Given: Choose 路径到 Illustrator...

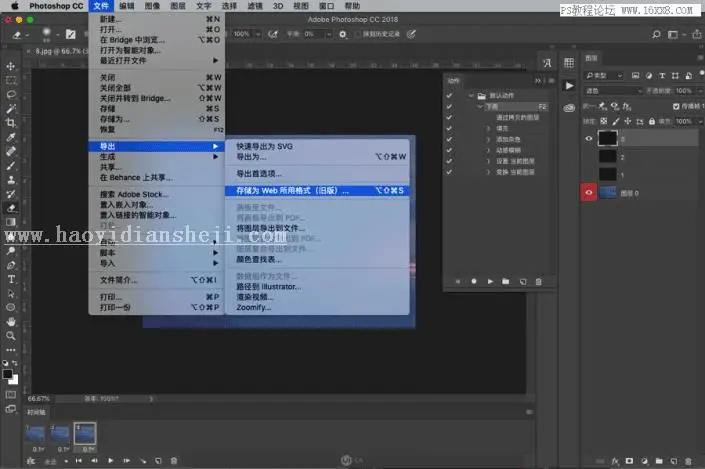Looking at the screenshot, I should 317,286.
